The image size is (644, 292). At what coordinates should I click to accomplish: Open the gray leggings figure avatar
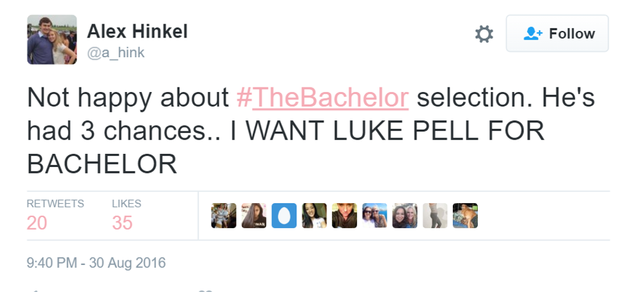[x=435, y=216]
